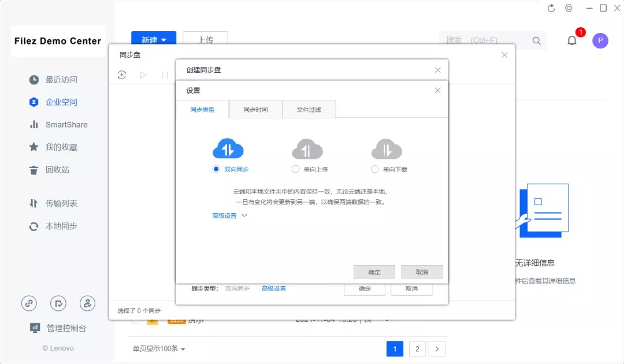This screenshot has width=624, height=364.
Task: Click 取消 in the 创建同步盘 dialog
Action: [411, 289]
